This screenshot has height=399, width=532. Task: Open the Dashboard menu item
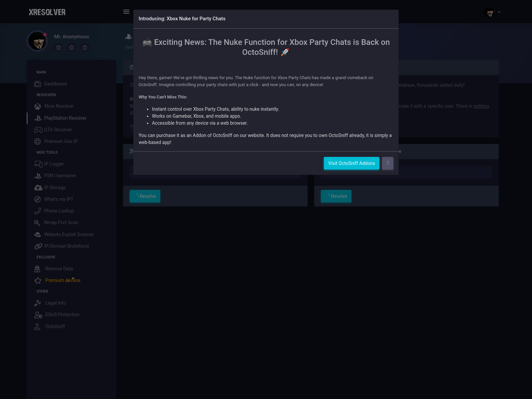coord(55,84)
